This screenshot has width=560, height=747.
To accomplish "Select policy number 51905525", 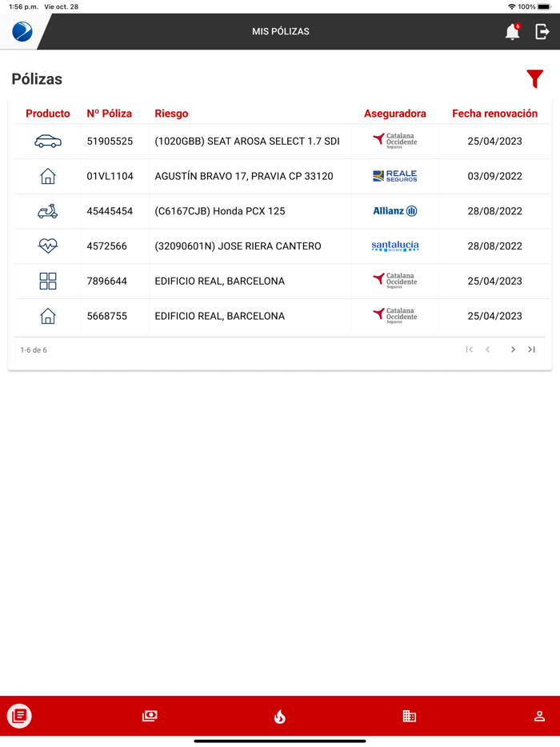I will click(110, 141).
